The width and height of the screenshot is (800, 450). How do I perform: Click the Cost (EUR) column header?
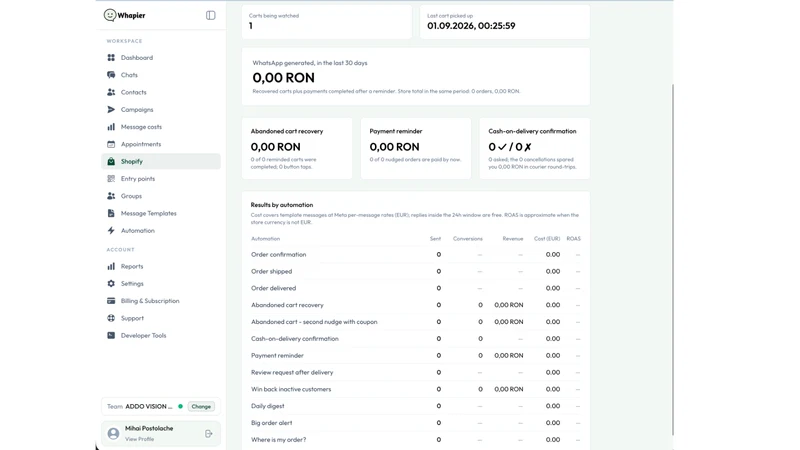[547, 239]
